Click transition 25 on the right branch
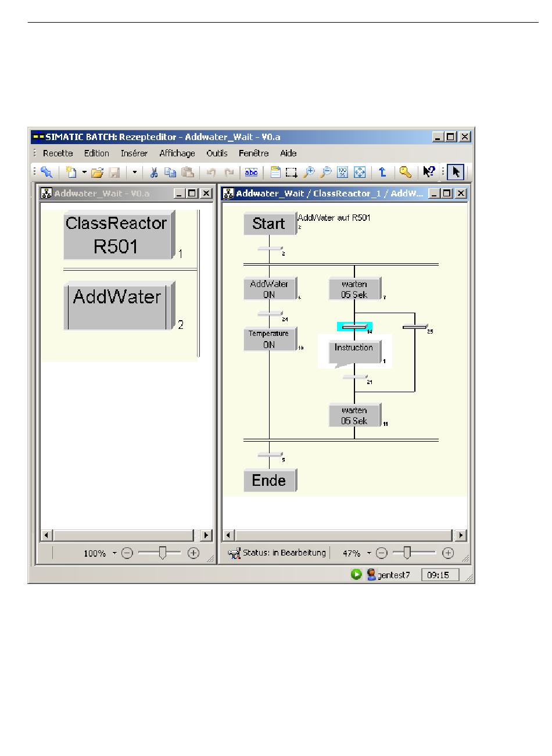 pyautogui.click(x=415, y=327)
